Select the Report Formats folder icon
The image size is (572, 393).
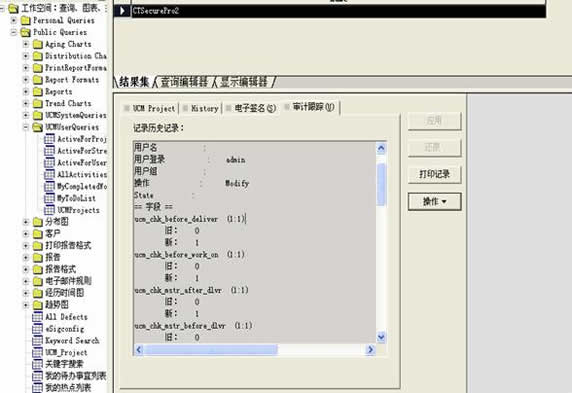38,80
